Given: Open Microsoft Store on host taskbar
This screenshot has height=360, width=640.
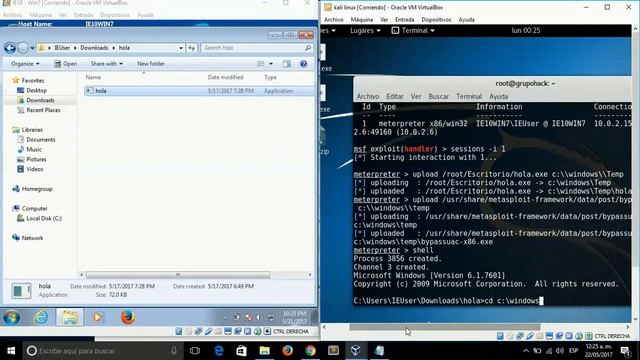Looking at the screenshot, I should (241, 351).
